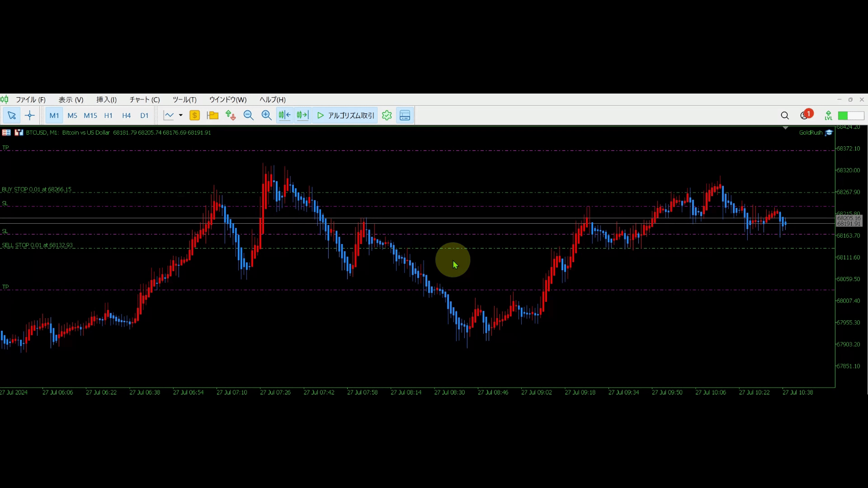Click the アルゴリズム取引 button
This screenshot has height=488, width=868.
[346, 116]
